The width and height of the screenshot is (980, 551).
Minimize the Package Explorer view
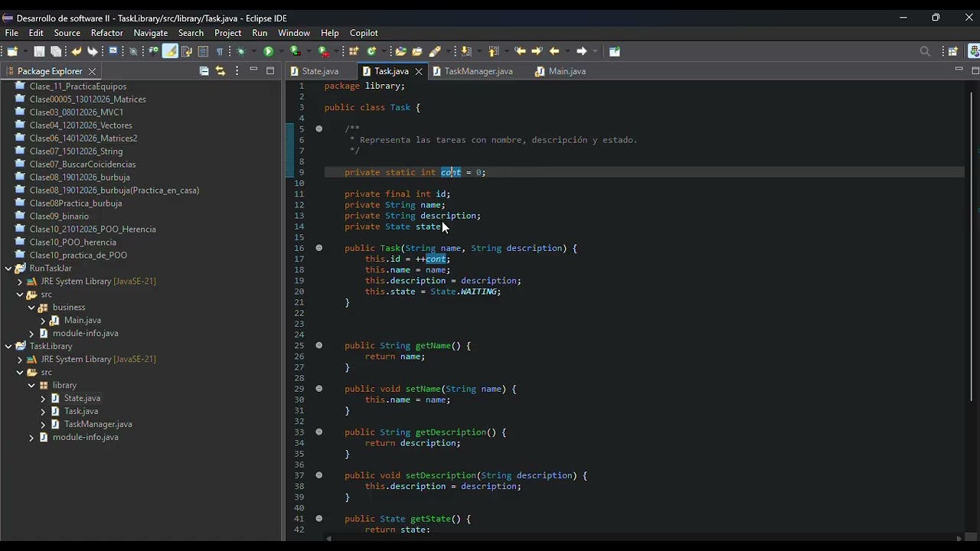click(x=253, y=70)
